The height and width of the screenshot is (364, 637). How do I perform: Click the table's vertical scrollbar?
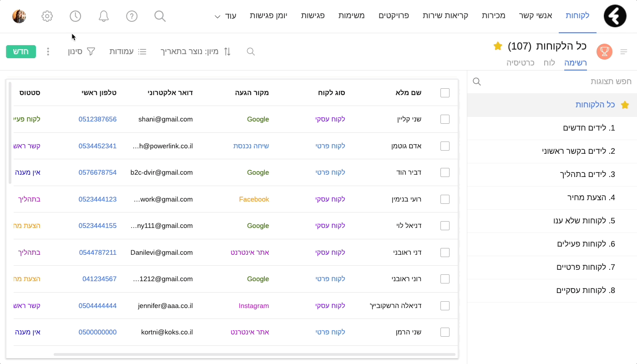10,133
